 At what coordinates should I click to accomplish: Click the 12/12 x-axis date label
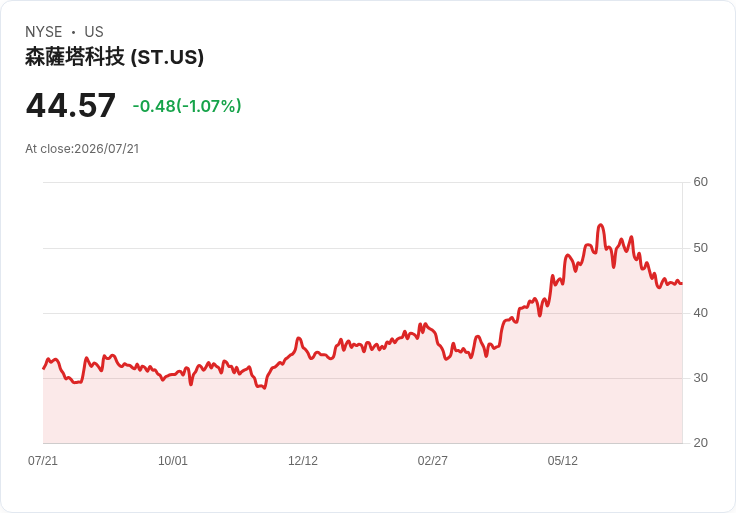303,460
